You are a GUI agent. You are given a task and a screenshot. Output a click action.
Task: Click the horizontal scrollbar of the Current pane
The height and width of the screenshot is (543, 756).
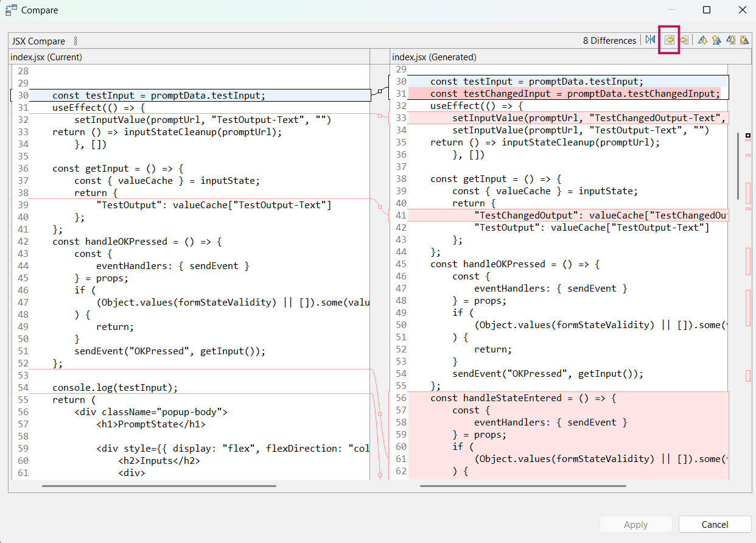pos(159,486)
